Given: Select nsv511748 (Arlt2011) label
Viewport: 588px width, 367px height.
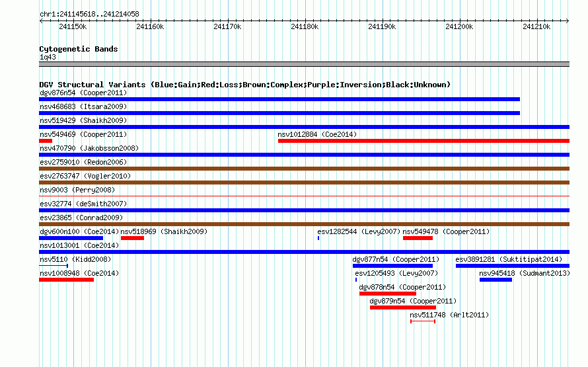Looking at the screenshot, I should [x=449, y=315].
